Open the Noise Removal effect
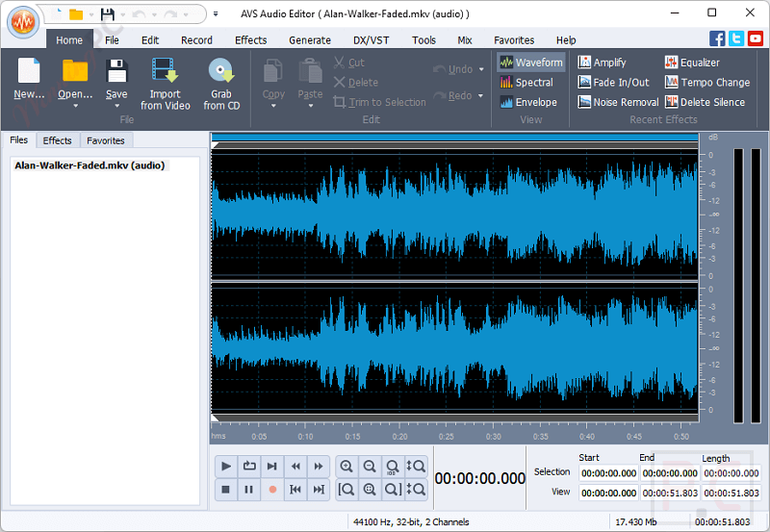This screenshot has height=532, width=770. point(618,102)
